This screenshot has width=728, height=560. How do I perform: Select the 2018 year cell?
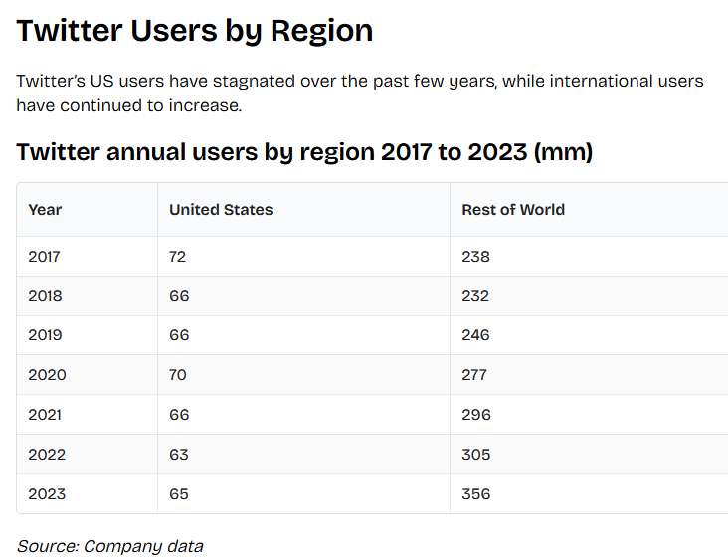click(45, 296)
